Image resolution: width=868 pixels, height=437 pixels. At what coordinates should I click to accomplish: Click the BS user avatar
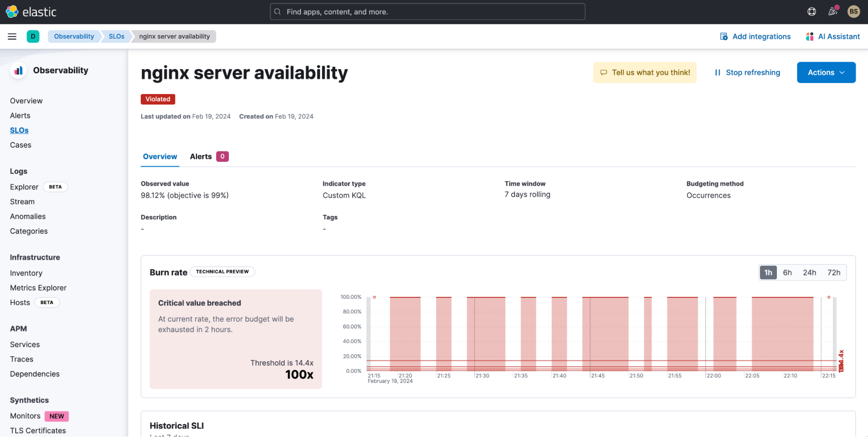tap(854, 12)
